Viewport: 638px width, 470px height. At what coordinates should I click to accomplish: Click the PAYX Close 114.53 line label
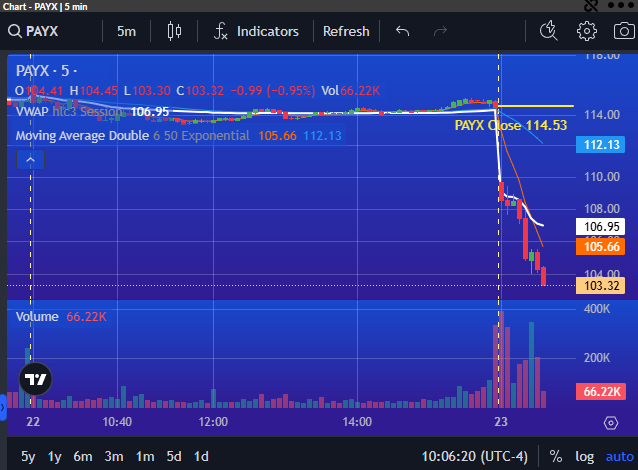coord(511,125)
